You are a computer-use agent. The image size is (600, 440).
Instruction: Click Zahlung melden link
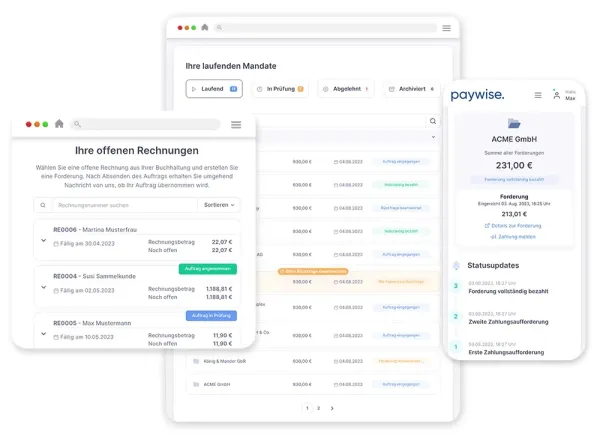click(513, 237)
